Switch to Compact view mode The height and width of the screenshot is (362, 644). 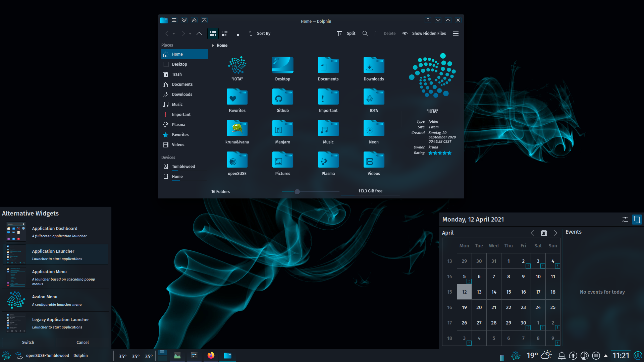click(x=225, y=34)
